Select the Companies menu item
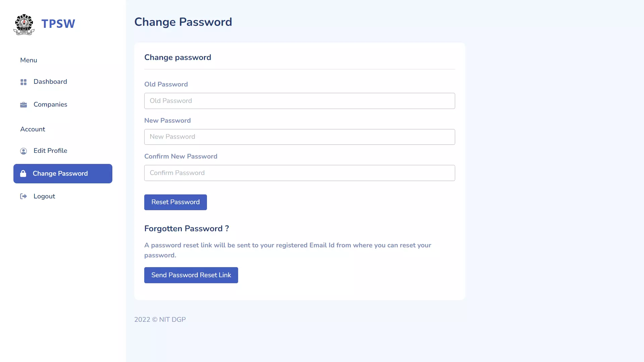644x362 pixels. 50,104
